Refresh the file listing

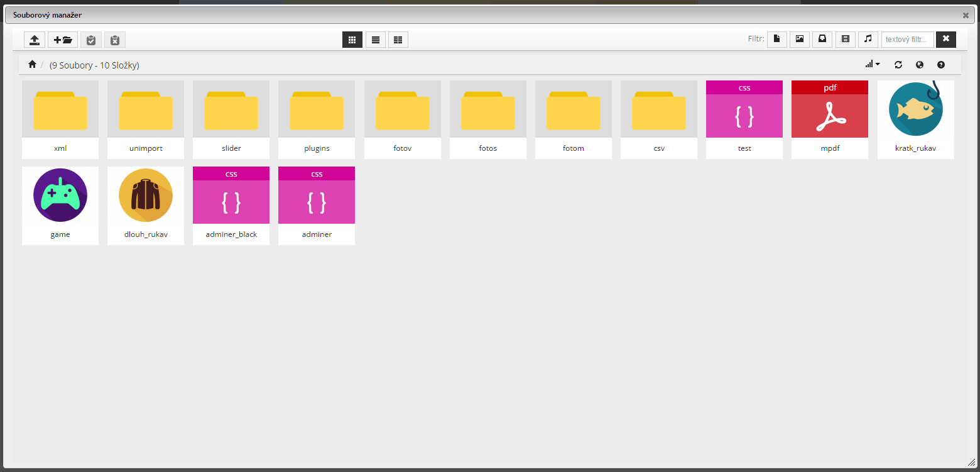click(x=898, y=65)
